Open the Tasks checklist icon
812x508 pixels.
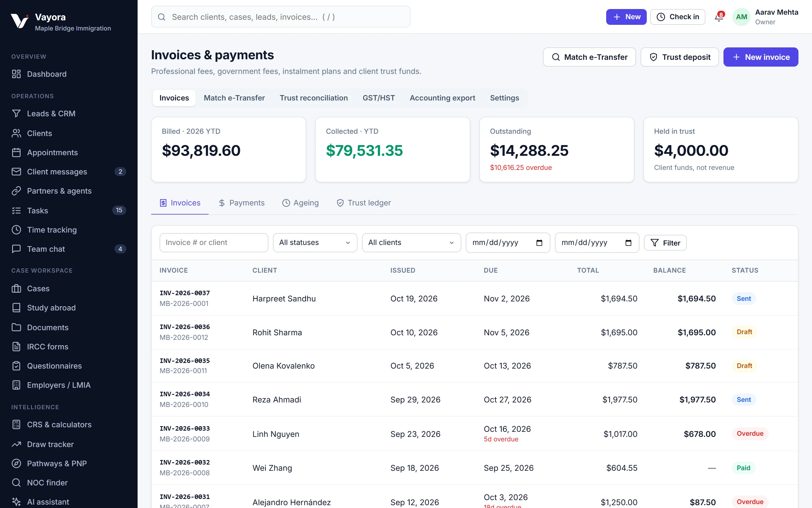16,211
